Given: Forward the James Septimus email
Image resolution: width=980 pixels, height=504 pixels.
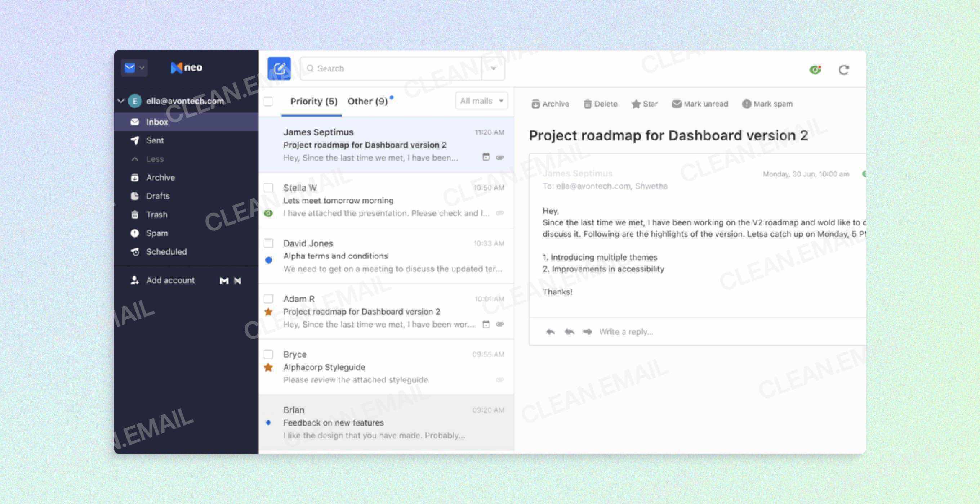Looking at the screenshot, I should click(587, 332).
